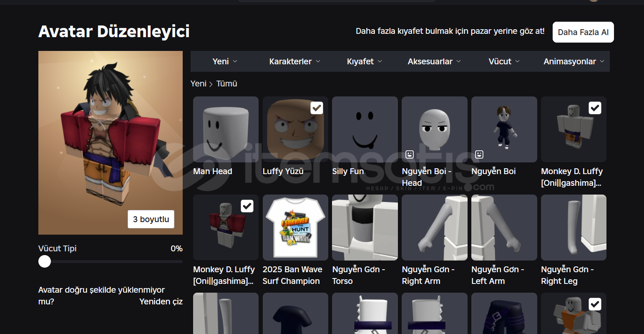Image resolution: width=644 pixels, height=334 pixels.
Task: Select the dark shirt item in the bottom row
Action: [295, 313]
